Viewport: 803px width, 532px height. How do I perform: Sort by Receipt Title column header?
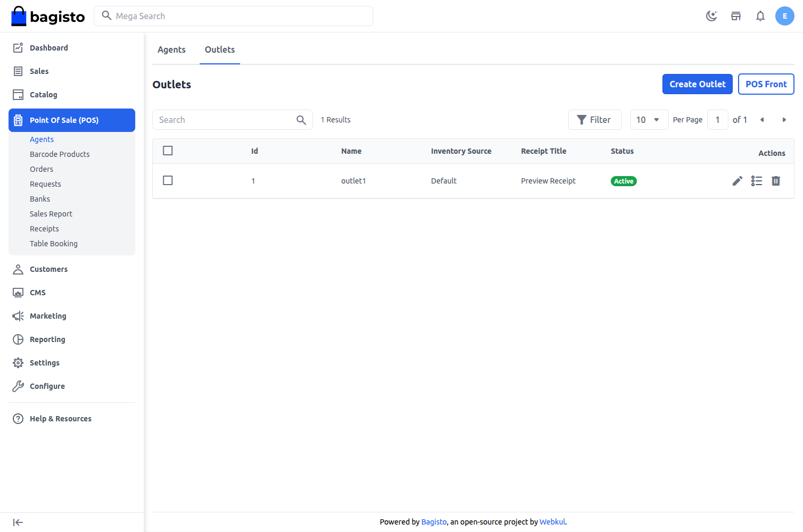click(544, 151)
